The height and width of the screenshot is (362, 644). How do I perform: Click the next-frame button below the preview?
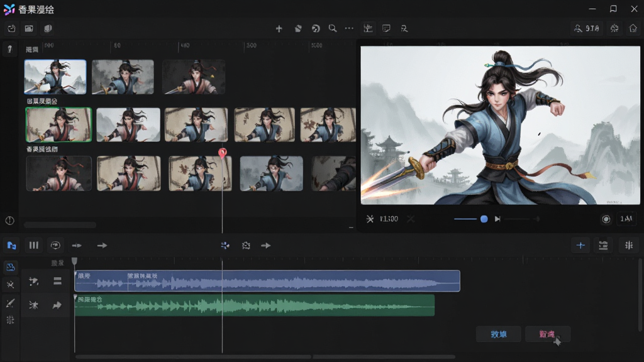497,219
